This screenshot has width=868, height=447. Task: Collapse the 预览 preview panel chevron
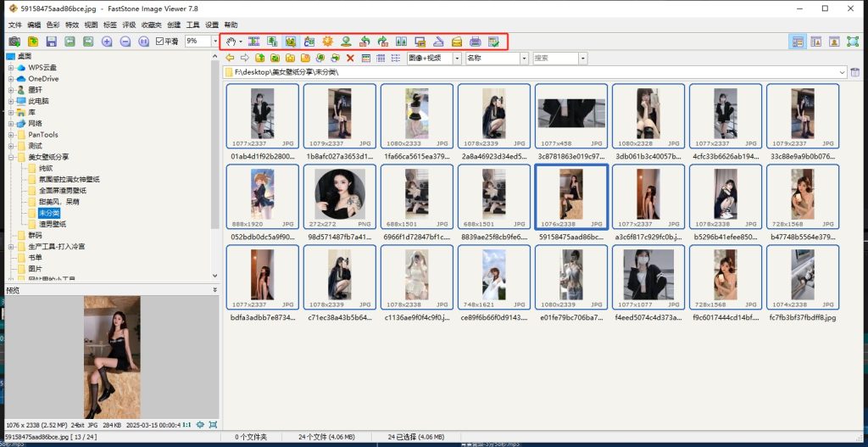pos(214,290)
